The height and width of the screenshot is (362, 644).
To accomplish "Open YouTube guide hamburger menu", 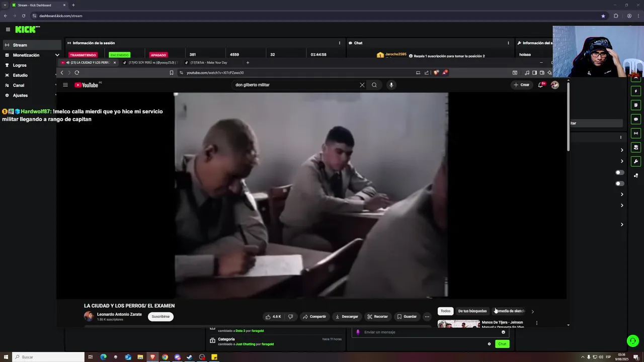I will pos(65,85).
